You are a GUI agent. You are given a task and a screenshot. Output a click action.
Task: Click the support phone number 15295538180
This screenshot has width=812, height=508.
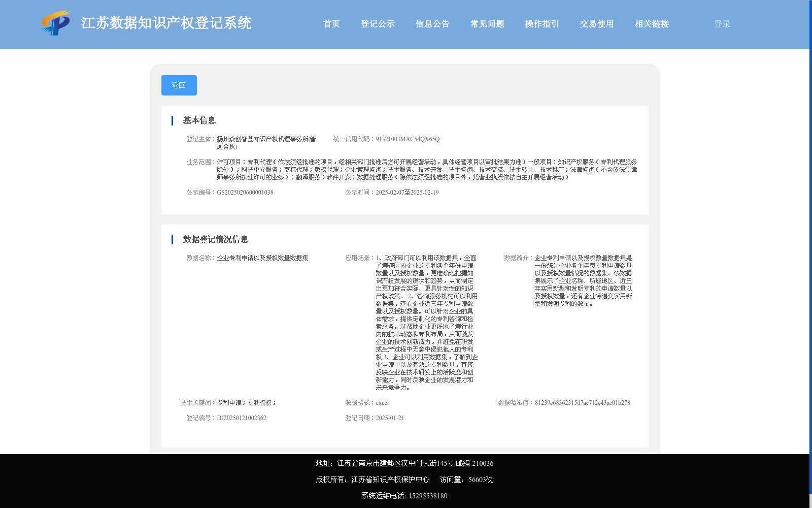[428, 496]
